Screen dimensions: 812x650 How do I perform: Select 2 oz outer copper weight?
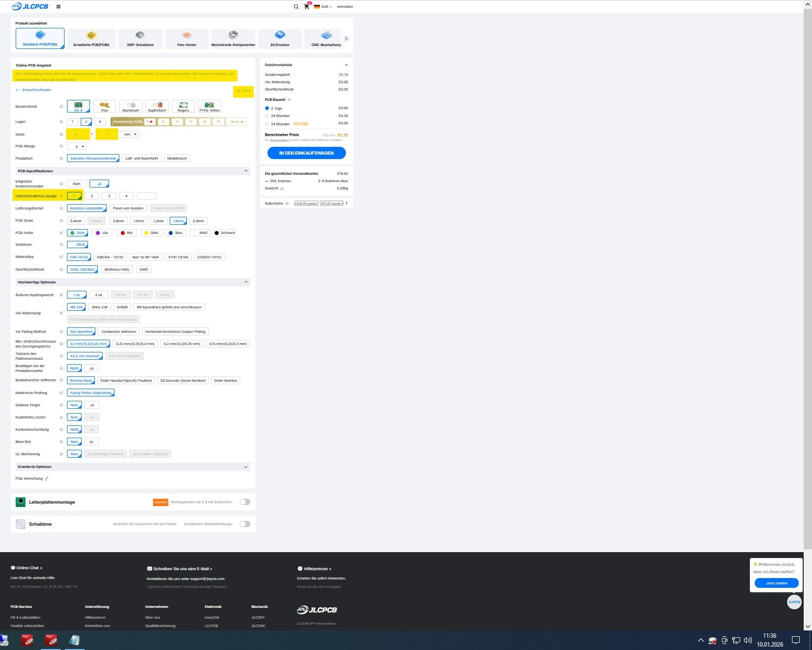(99, 295)
